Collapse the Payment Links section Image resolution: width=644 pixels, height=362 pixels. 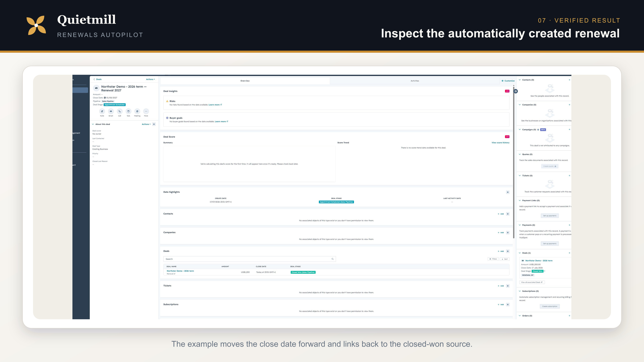tap(520, 200)
